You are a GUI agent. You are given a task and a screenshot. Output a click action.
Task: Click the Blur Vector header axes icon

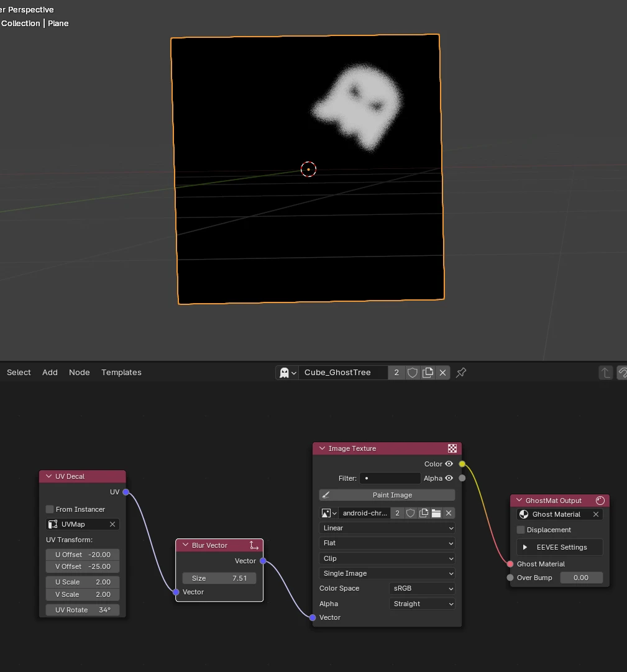[x=254, y=545]
